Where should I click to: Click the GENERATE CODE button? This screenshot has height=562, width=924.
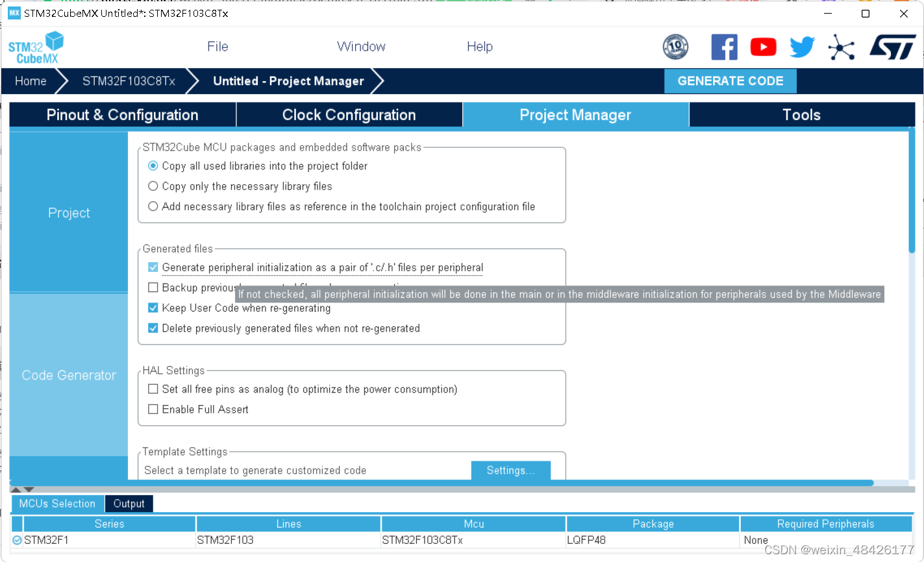point(730,81)
